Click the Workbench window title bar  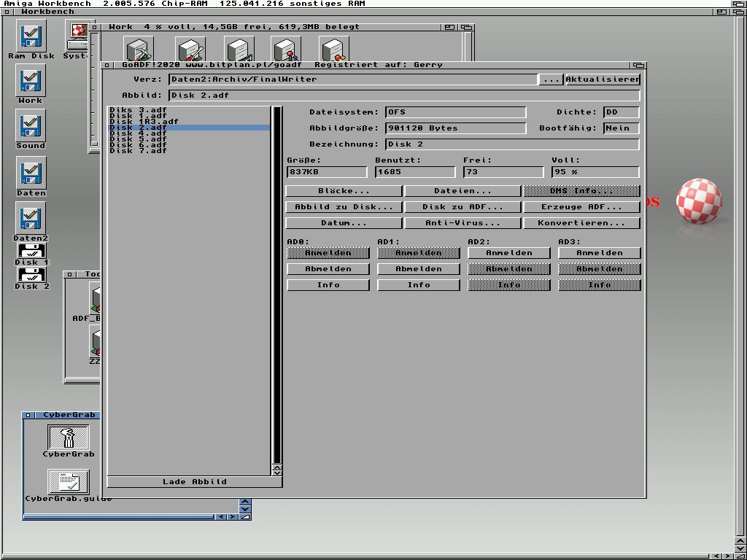(365, 12)
